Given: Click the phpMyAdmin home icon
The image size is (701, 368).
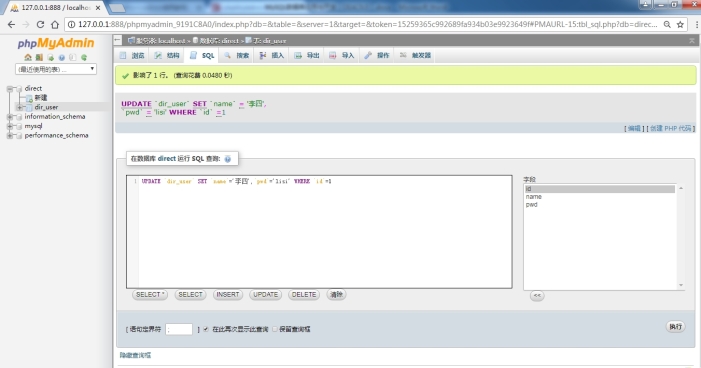Looking at the screenshot, I should pyautogui.click(x=28, y=57).
